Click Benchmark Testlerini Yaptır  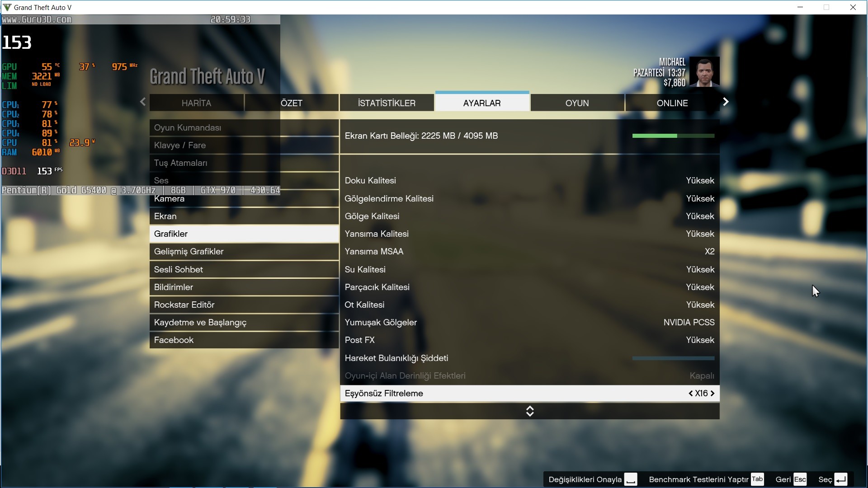pos(698,479)
